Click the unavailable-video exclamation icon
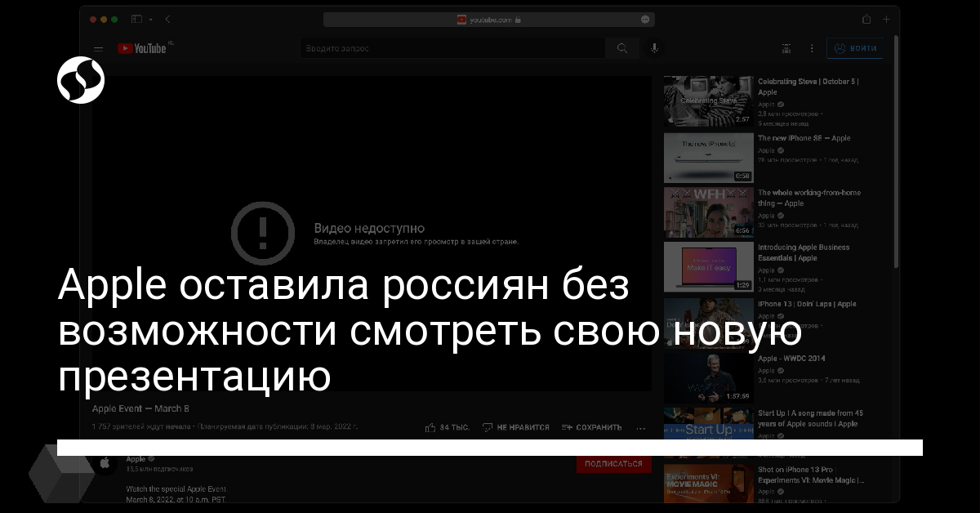980x513 pixels. [262, 234]
